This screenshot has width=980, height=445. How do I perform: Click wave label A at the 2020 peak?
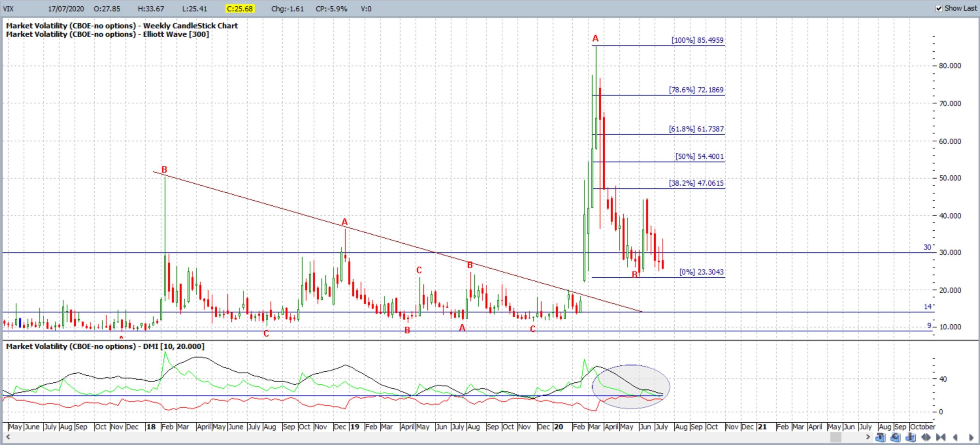(x=595, y=38)
